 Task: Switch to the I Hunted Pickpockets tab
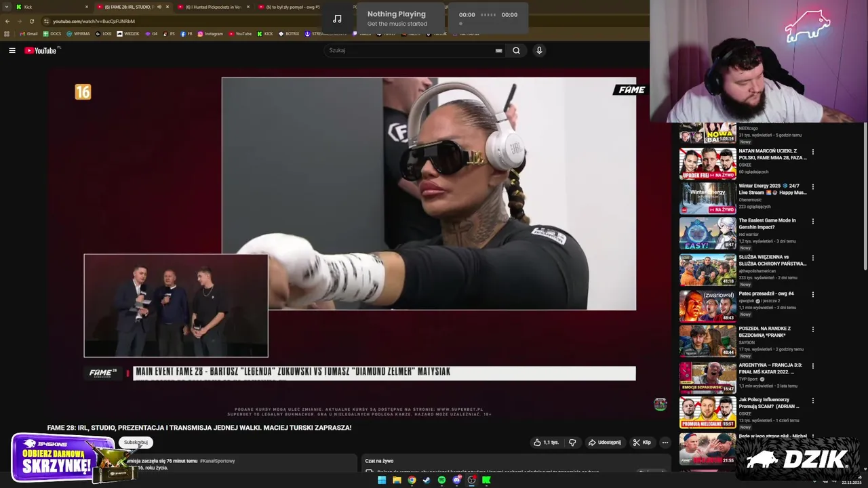[x=212, y=7]
